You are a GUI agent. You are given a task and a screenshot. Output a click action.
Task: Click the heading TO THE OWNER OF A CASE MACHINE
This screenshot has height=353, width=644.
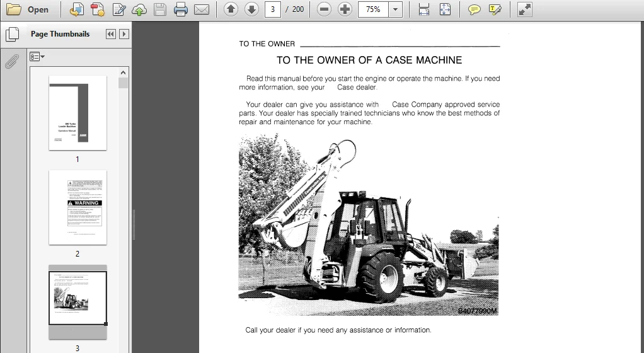369,61
